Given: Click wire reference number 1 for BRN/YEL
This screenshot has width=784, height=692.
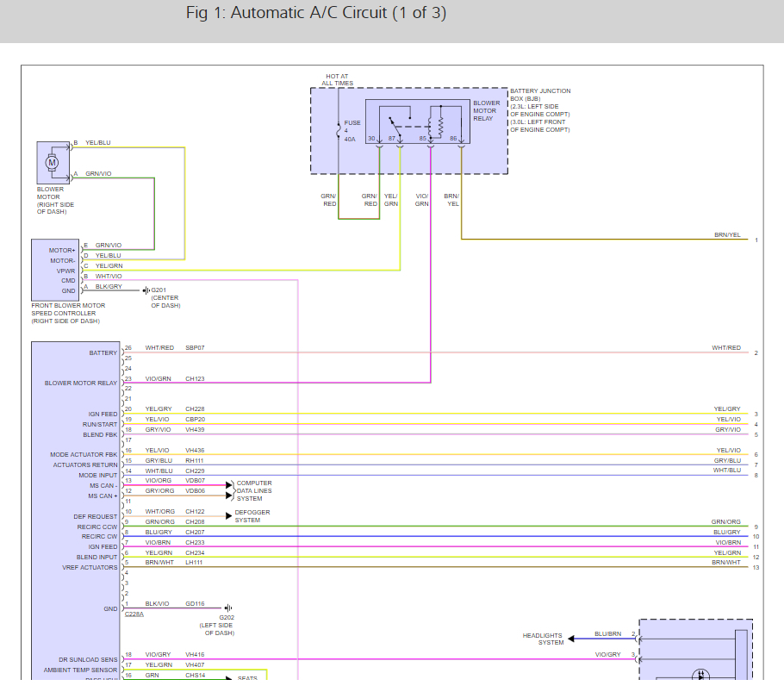Looking at the screenshot, I should tap(756, 240).
